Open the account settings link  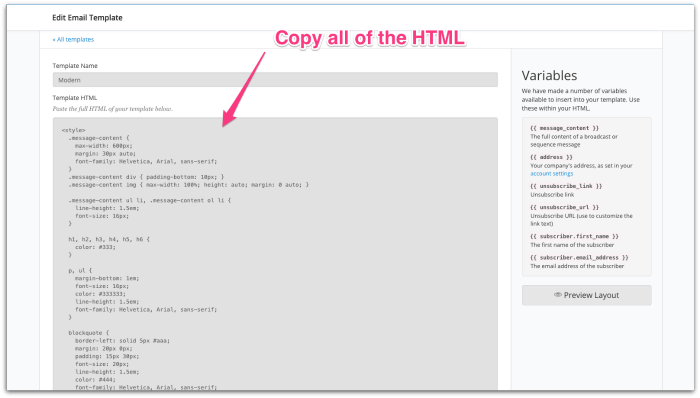click(551, 174)
